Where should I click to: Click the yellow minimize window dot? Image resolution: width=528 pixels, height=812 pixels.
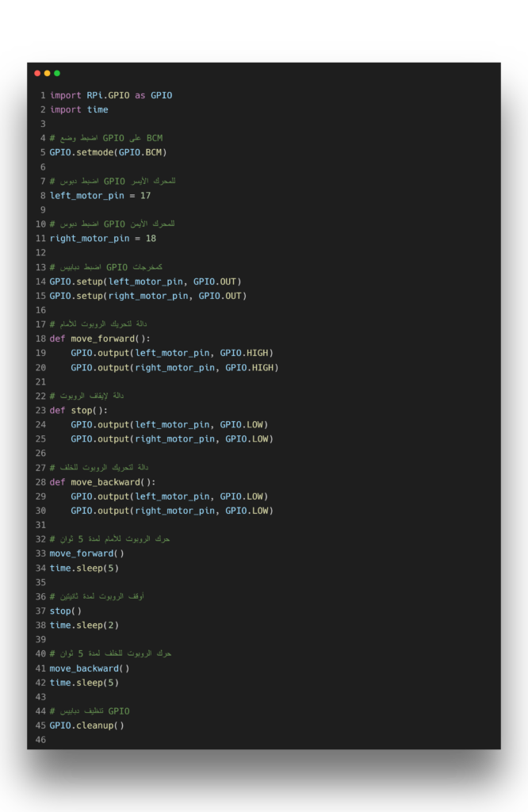coord(47,73)
